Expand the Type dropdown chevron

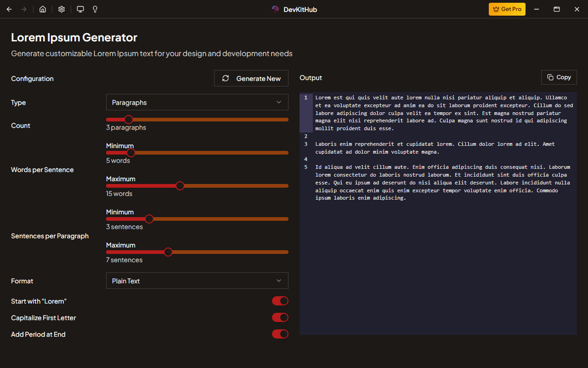click(x=279, y=102)
